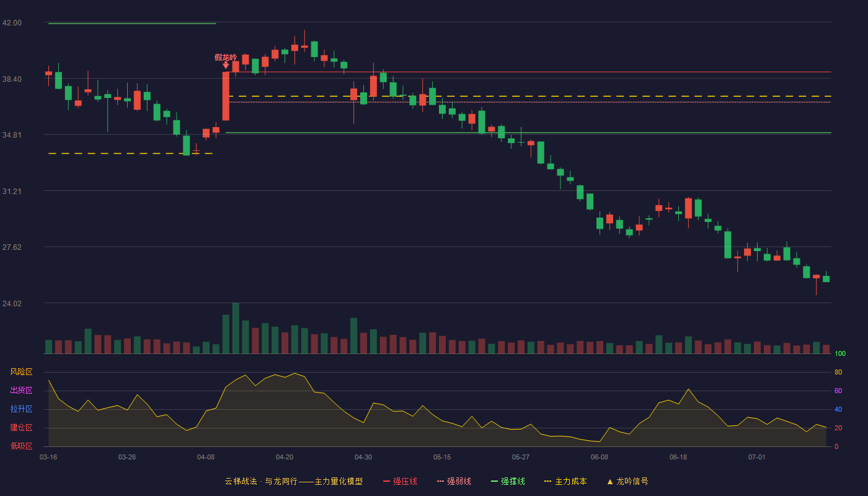Screen dimensions: 868x496
Task: Select the 风险区 zone label
Action: coord(21,372)
